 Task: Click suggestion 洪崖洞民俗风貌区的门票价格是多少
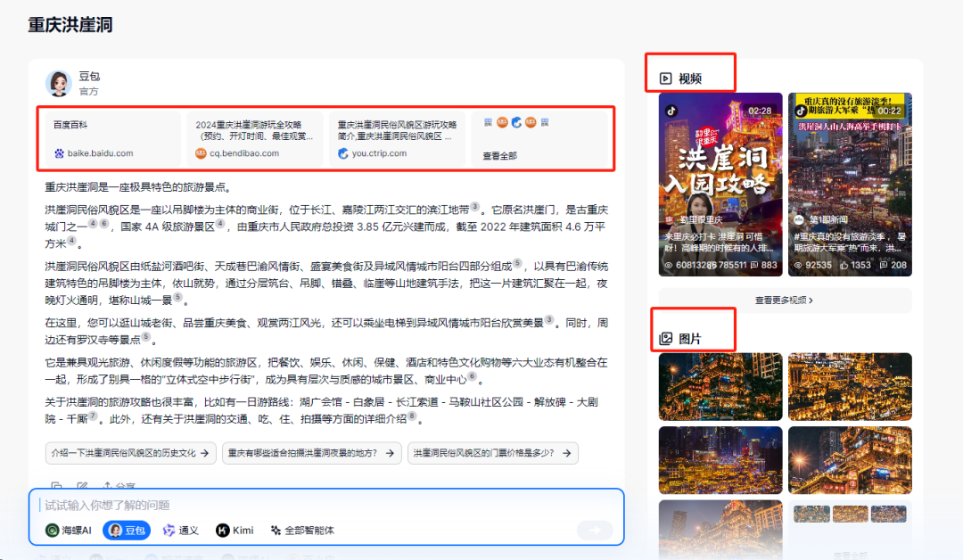coord(493,453)
